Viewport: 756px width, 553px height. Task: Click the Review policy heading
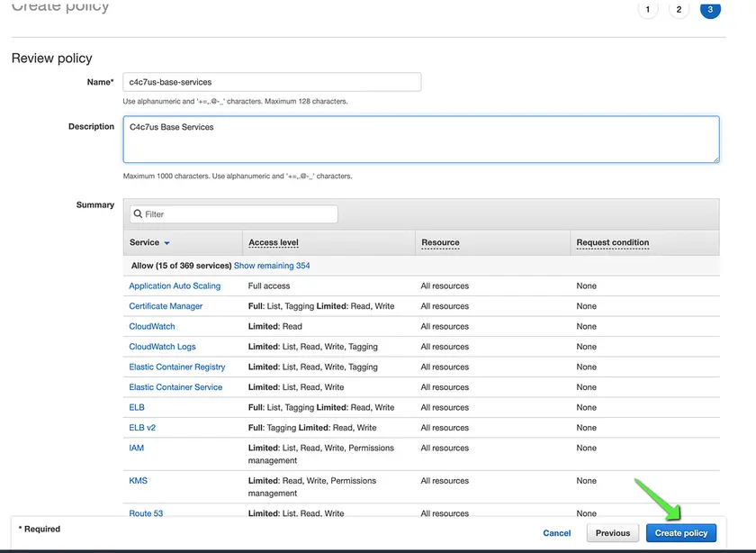point(51,59)
